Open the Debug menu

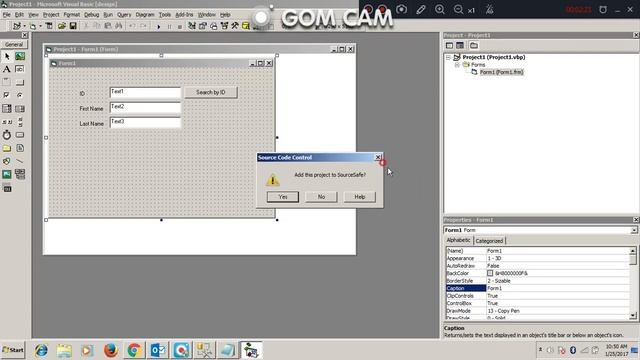(91, 15)
